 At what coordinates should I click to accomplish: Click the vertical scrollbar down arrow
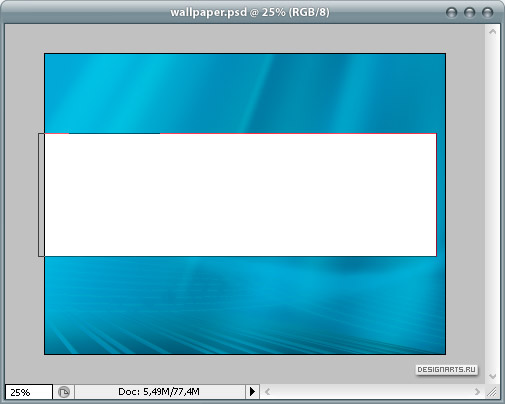pyautogui.click(x=493, y=376)
